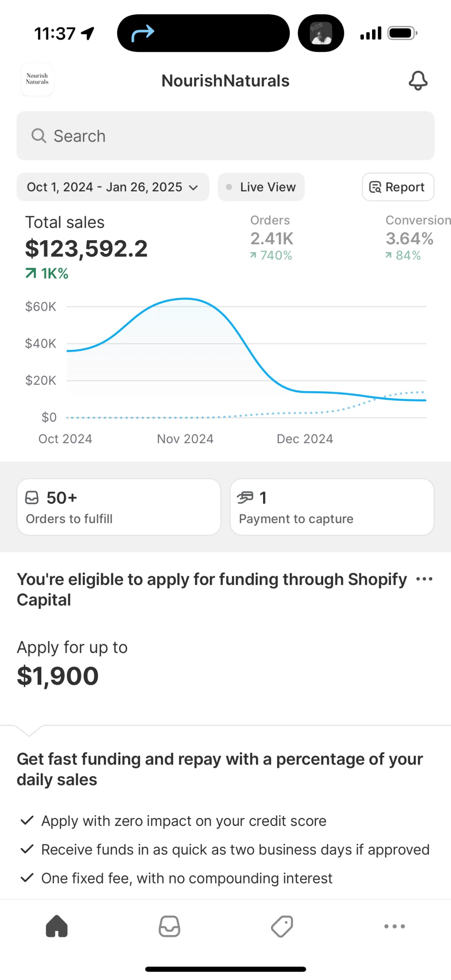Open the Nourish Naturals store logo
This screenshot has width=451, height=980.
click(37, 79)
